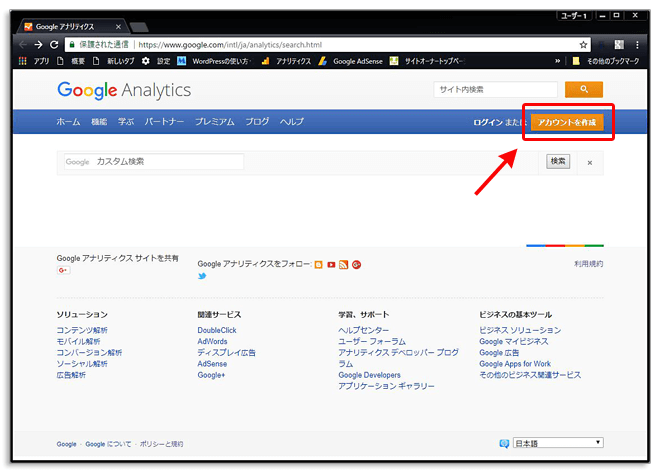Click the secure connection padlock icon
Image resolution: width=660 pixels, height=473 pixels.
72,45
